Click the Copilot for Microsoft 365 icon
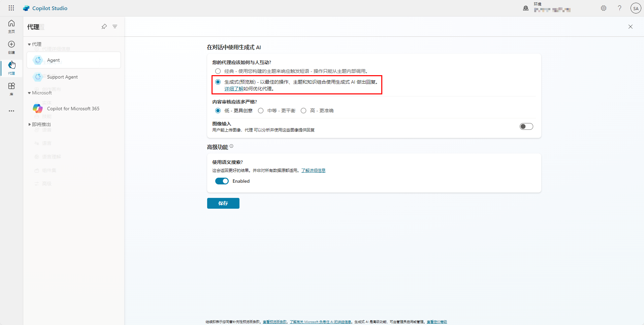Screen dimensions: 644x325 point(38,109)
